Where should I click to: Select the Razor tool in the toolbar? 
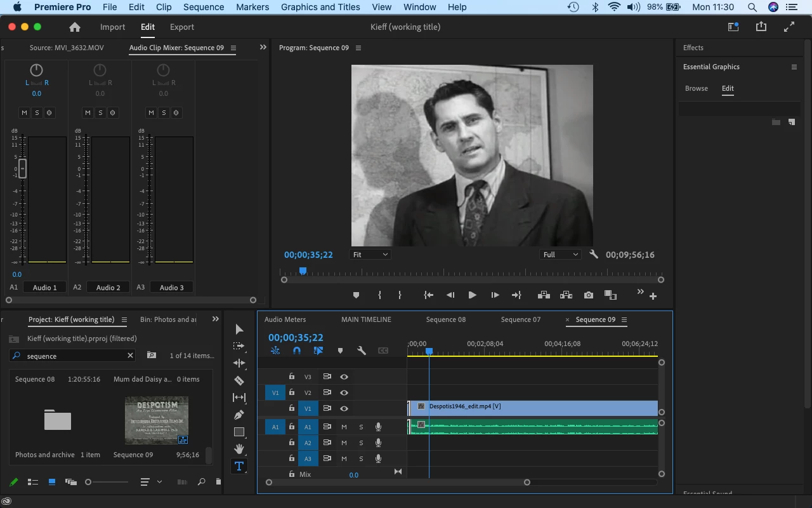click(239, 380)
